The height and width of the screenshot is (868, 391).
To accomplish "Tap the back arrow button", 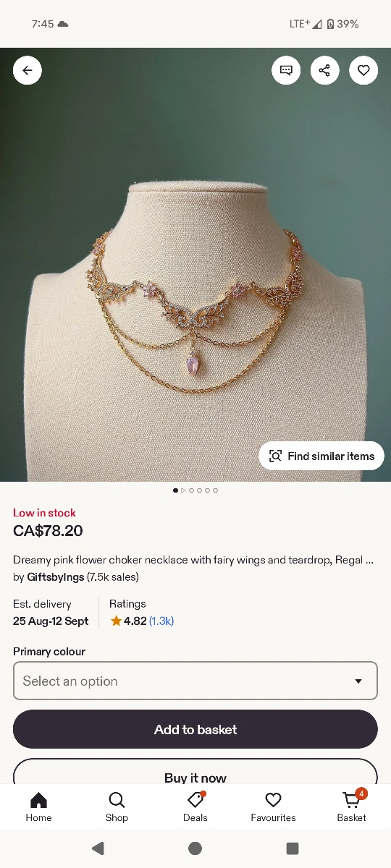I will [28, 70].
